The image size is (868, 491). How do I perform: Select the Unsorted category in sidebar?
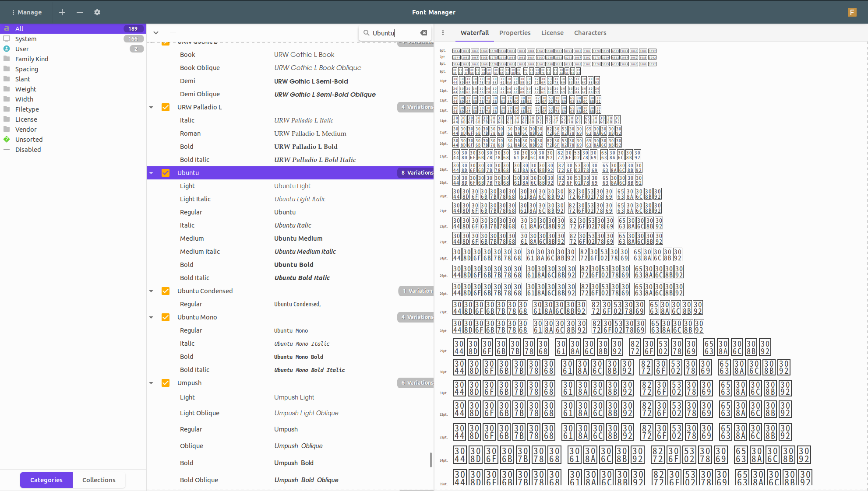pos(29,139)
